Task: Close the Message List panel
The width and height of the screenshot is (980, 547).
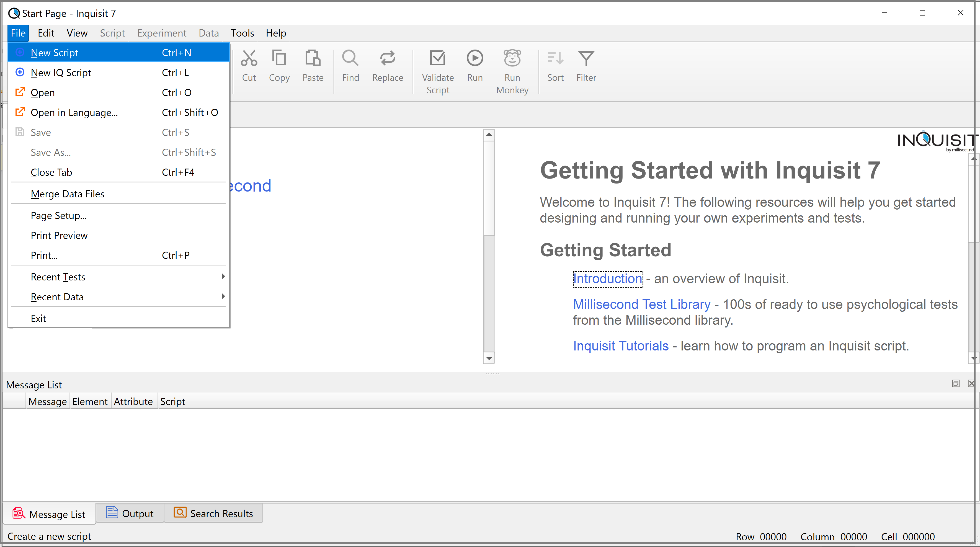Action: click(x=971, y=383)
